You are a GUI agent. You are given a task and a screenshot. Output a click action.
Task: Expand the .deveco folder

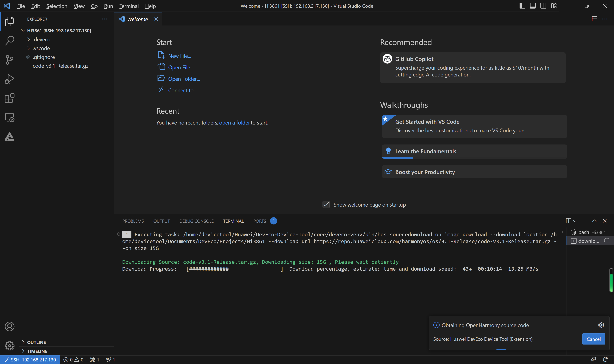41,39
